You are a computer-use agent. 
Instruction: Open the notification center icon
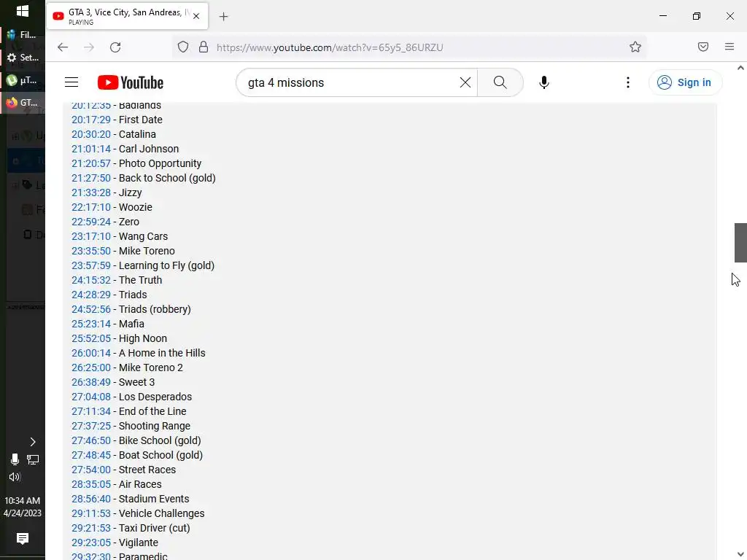point(23,539)
